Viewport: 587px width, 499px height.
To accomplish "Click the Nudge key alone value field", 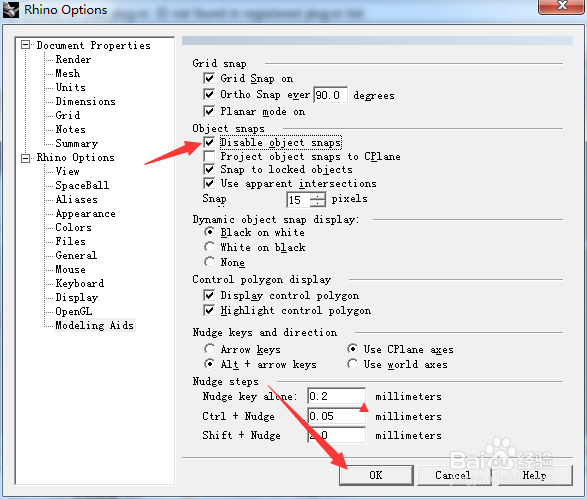I will pyautogui.click(x=337, y=396).
